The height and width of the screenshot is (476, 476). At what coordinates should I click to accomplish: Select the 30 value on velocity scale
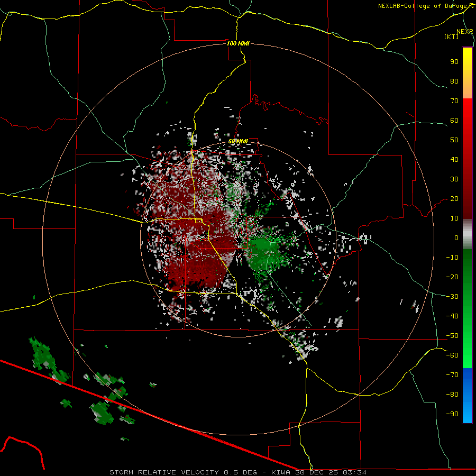[x=454, y=179]
